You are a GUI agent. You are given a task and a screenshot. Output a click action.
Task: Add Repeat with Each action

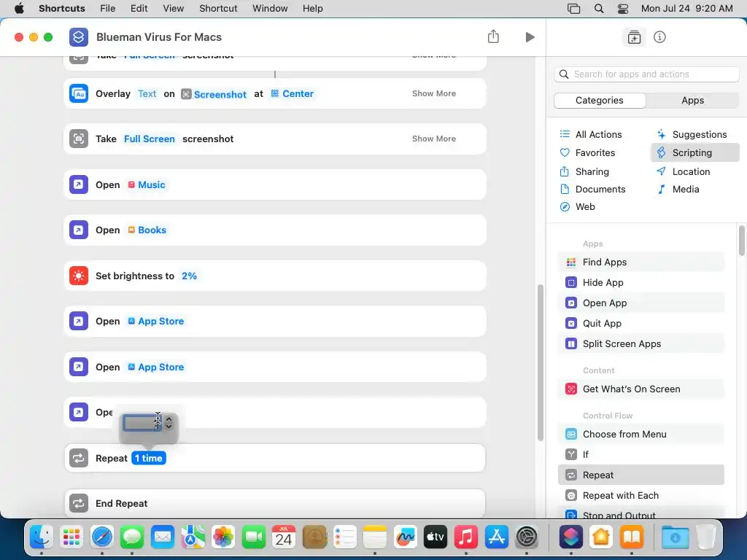click(x=640, y=496)
